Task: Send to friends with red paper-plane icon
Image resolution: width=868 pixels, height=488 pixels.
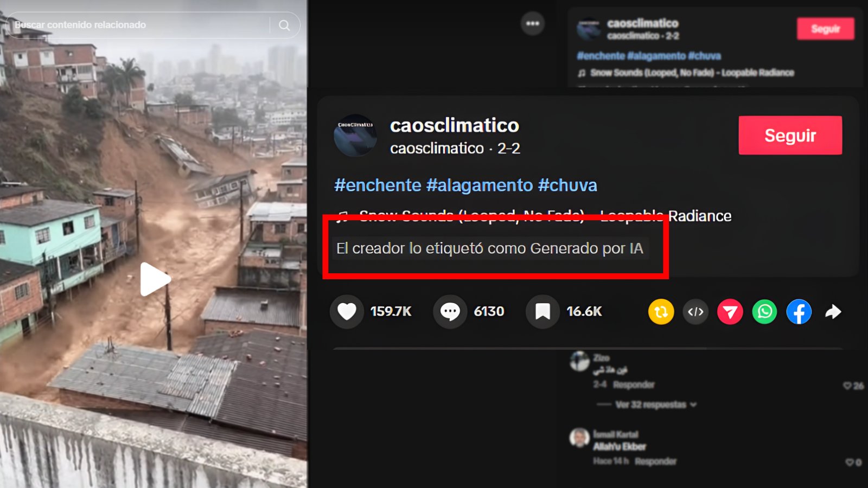Action: point(730,312)
